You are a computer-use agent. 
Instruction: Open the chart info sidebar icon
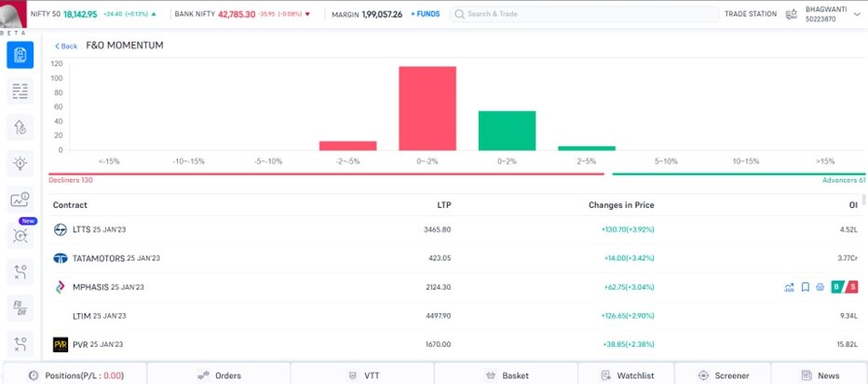point(20,199)
